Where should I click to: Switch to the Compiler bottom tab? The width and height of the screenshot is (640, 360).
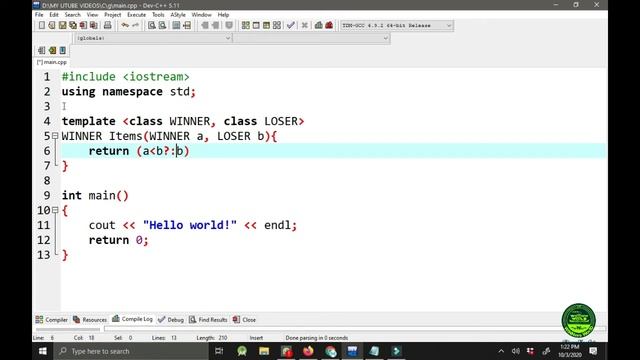(x=51, y=320)
